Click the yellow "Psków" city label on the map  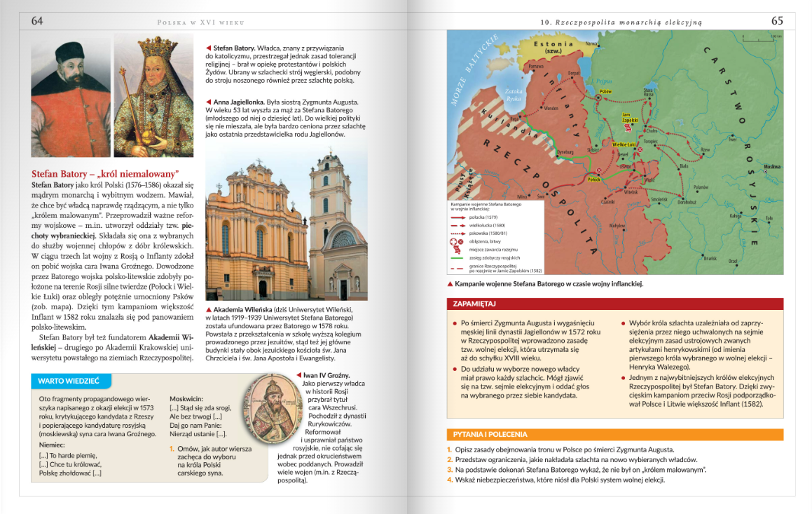coord(605,91)
